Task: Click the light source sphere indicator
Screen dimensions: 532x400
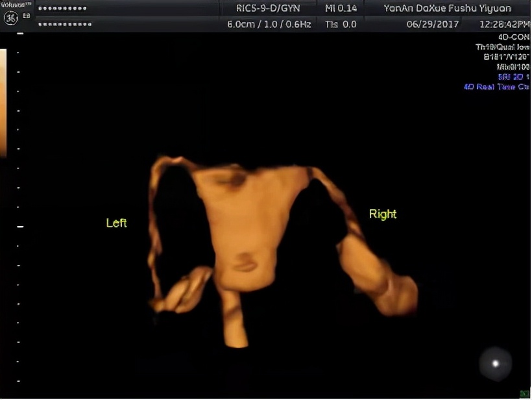Action: [496, 364]
